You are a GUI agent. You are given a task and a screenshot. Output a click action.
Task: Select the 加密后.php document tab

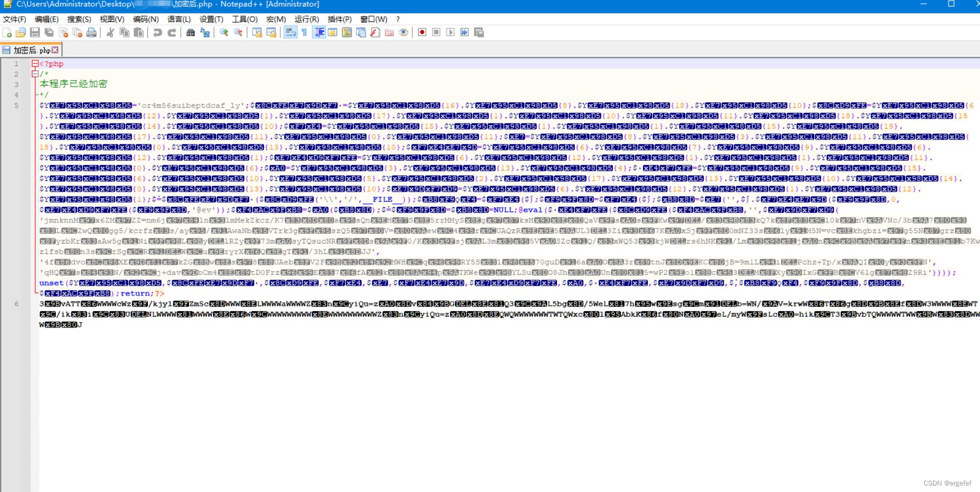coord(31,50)
